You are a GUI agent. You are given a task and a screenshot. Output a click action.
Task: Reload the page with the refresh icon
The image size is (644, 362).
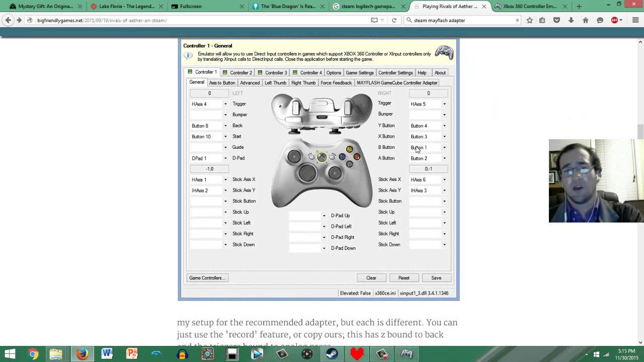[x=394, y=20]
